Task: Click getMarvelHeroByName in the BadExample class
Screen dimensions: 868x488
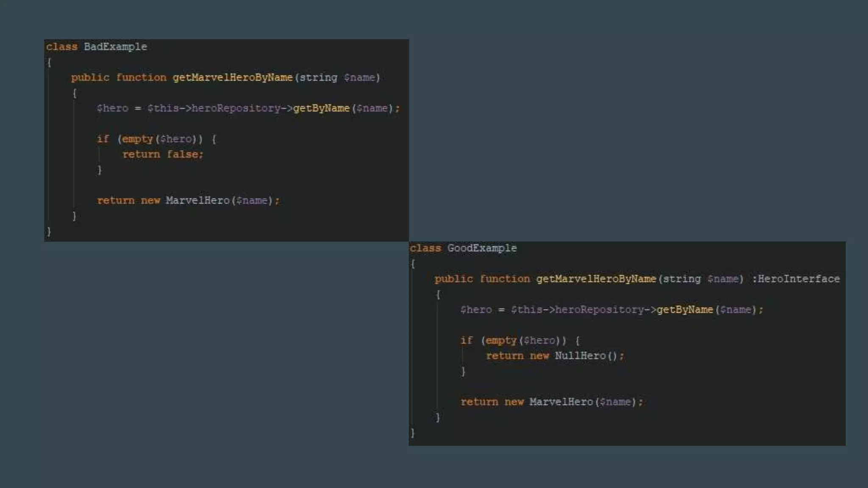Action: [x=233, y=78]
